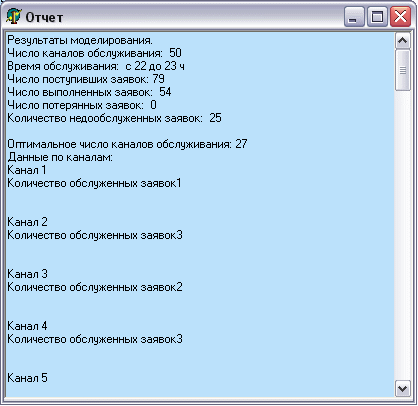Click 'Количество недообслуженных заявок: 25' line

[x=114, y=118]
